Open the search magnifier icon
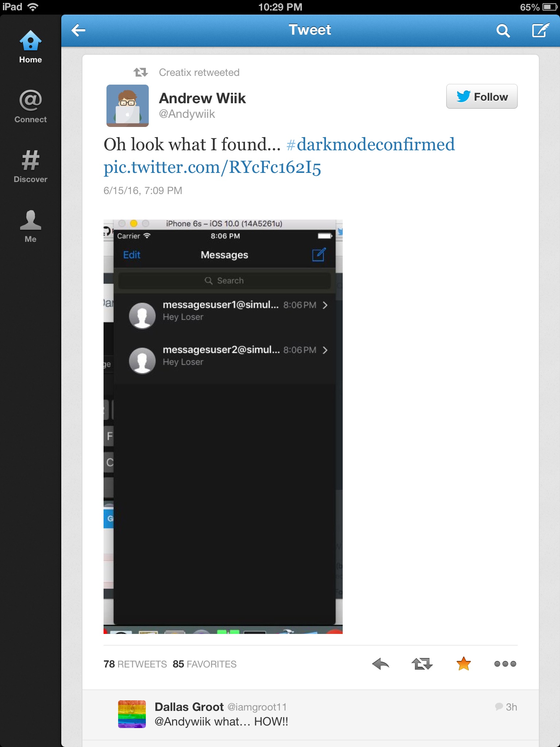Viewport: 560px width, 747px height. [x=503, y=31]
